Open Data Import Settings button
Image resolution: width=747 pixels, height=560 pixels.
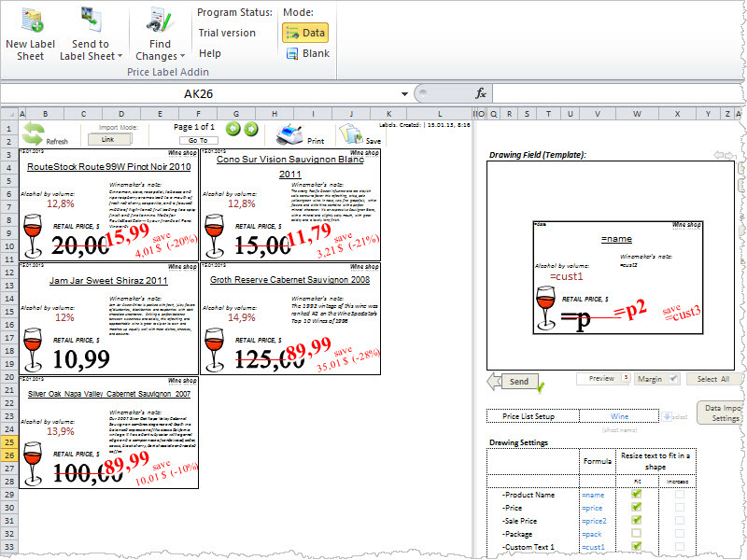(720, 413)
